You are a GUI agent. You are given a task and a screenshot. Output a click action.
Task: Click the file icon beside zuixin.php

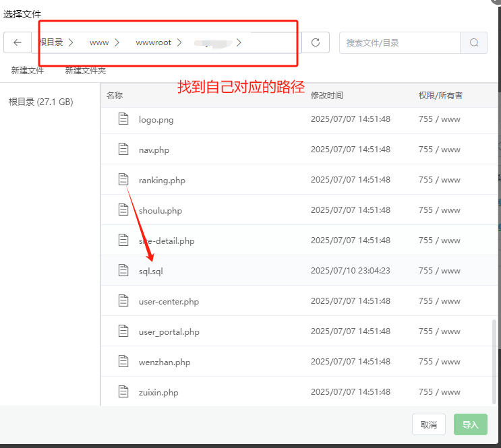click(123, 392)
